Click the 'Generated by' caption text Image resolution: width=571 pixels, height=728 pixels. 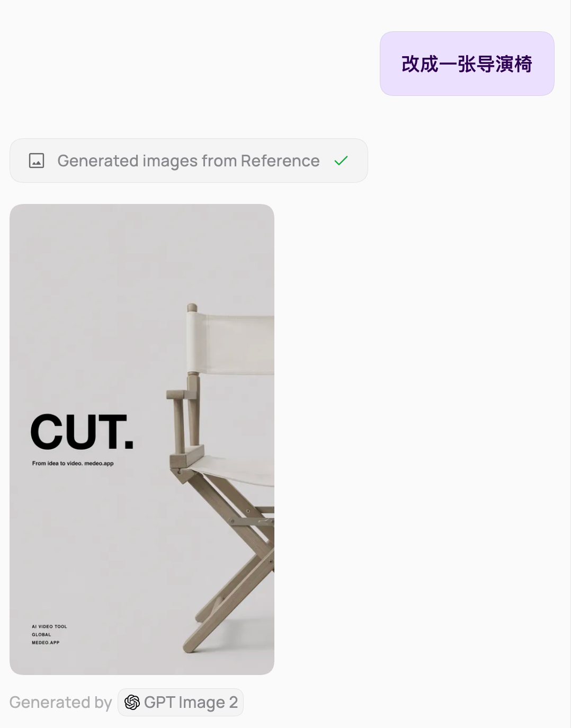(60, 702)
